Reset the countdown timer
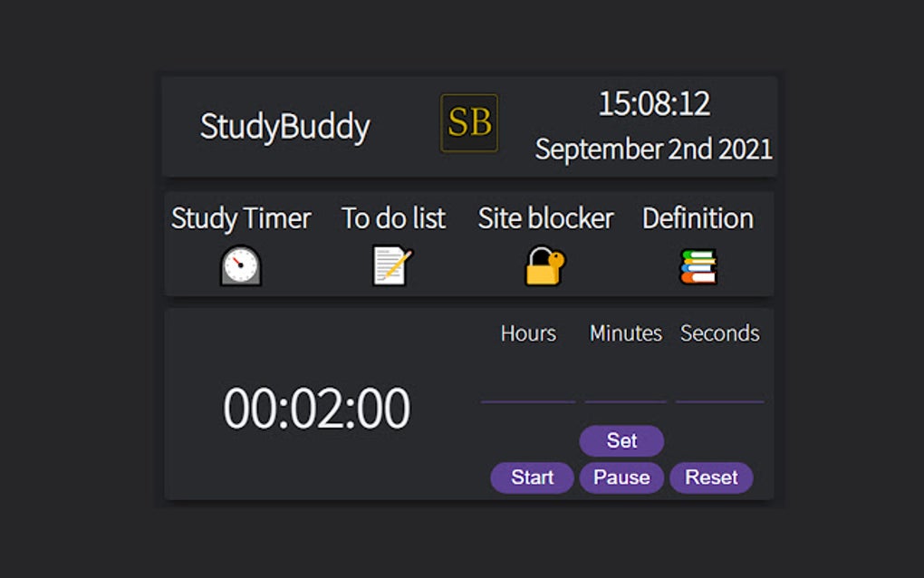The width and height of the screenshot is (924, 578). coord(712,477)
